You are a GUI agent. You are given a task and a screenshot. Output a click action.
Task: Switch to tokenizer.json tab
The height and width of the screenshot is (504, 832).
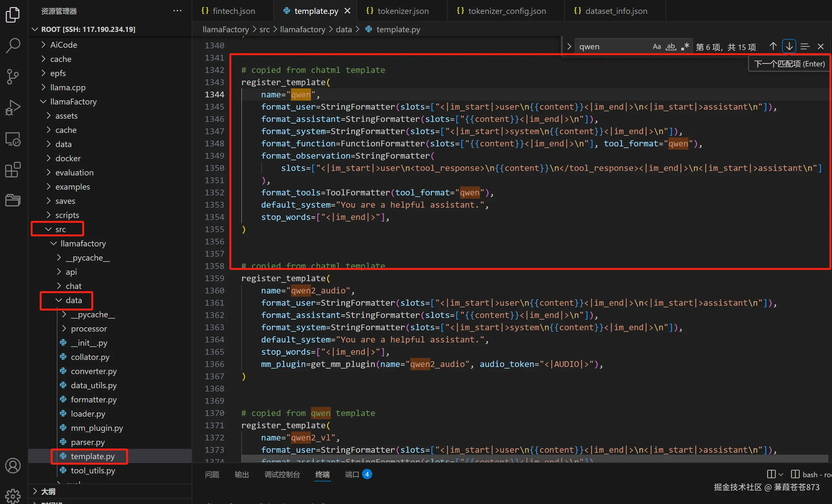(403, 11)
